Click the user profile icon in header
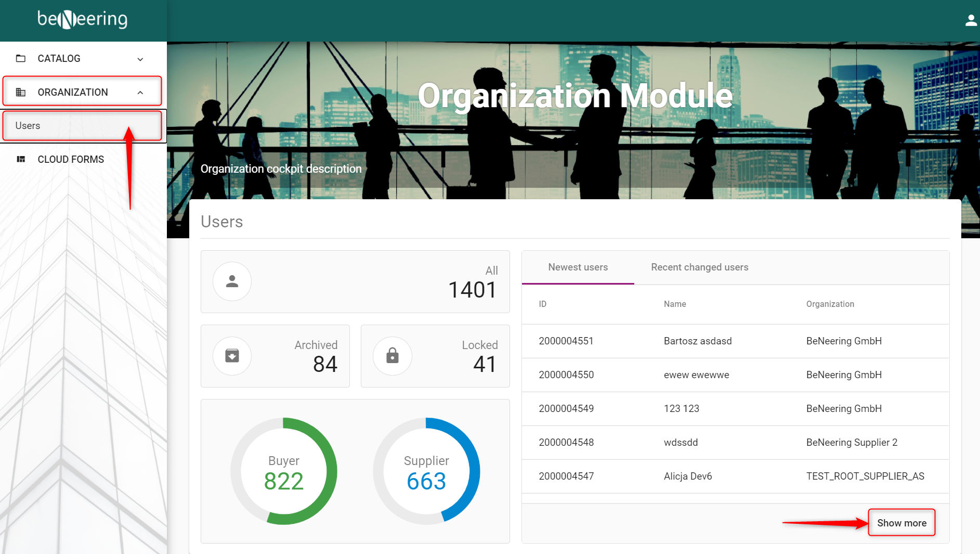Viewport: 980px width, 554px height. coord(970,20)
